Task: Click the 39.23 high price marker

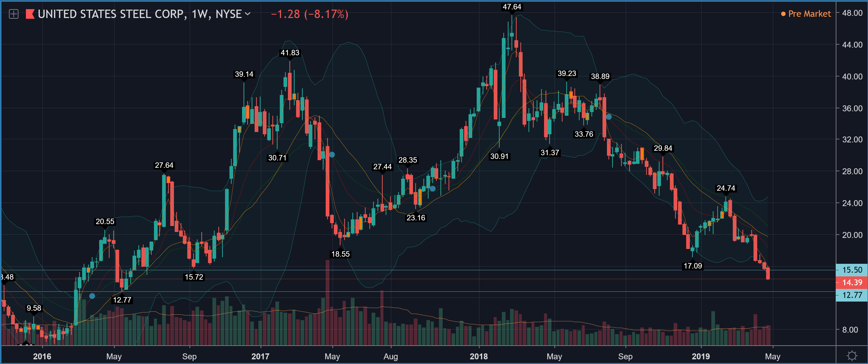Action: tap(567, 74)
